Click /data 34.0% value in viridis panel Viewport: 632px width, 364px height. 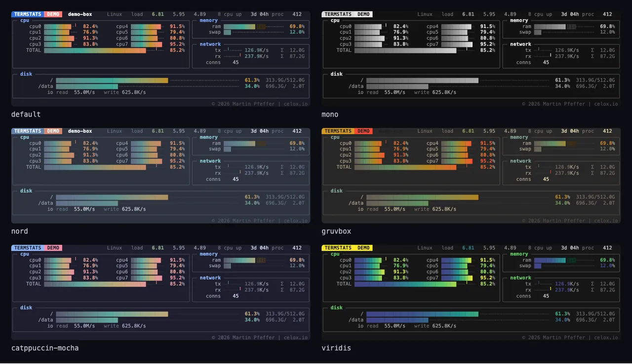tap(562, 320)
